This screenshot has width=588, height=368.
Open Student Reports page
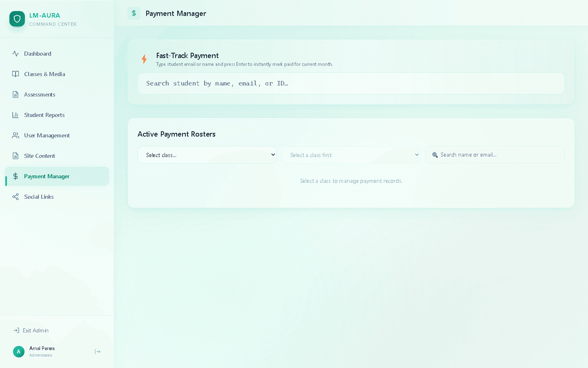pos(57,115)
